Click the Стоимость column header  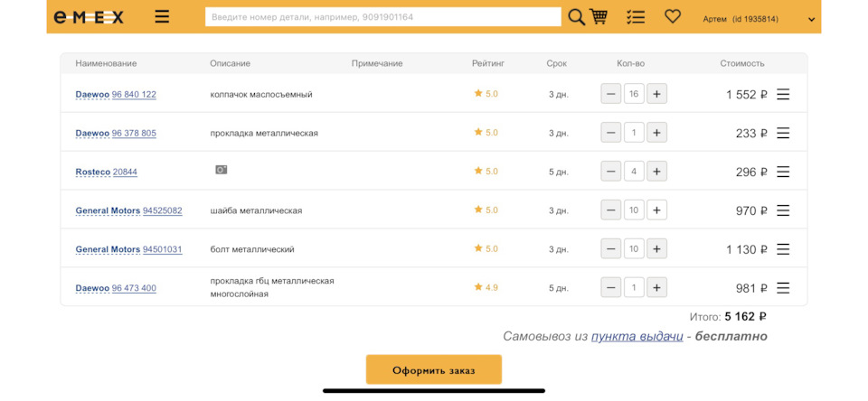click(x=742, y=63)
